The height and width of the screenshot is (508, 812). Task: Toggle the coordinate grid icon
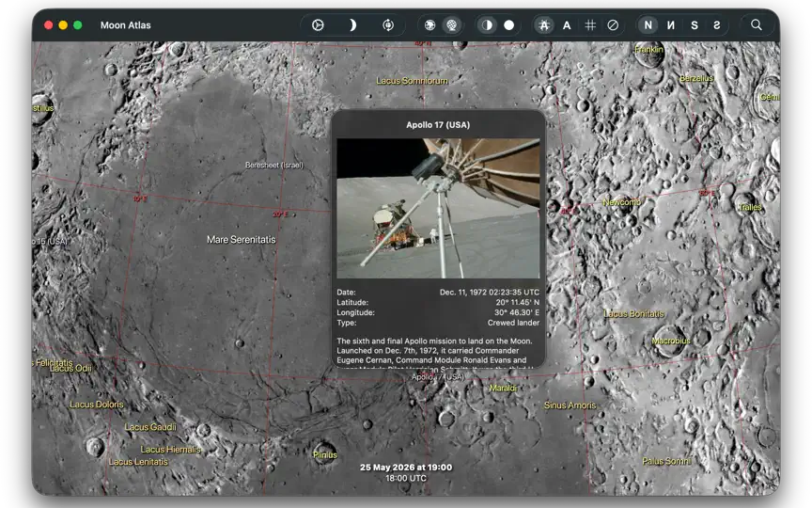(x=590, y=24)
